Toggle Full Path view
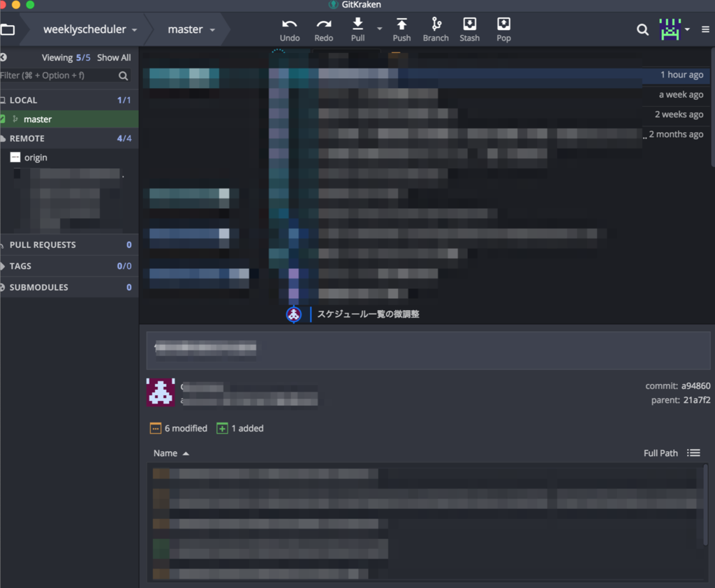Viewport: 715px width, 588px height. [661, 453]
